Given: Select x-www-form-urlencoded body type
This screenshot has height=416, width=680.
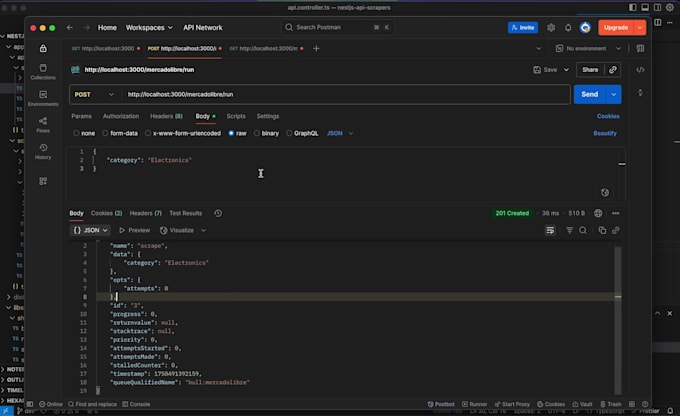Looking at the screenshot, I should [183, 133].
